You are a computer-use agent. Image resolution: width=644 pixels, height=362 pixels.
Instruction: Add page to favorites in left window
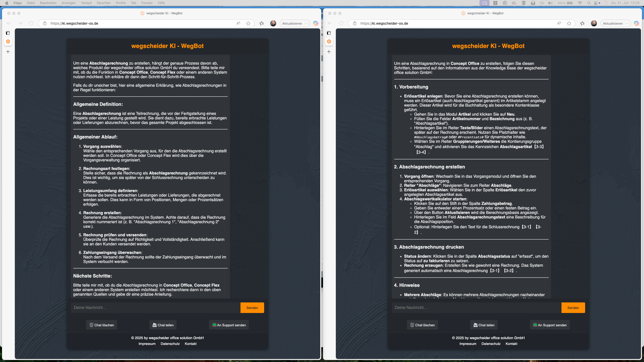pos(248,23)
